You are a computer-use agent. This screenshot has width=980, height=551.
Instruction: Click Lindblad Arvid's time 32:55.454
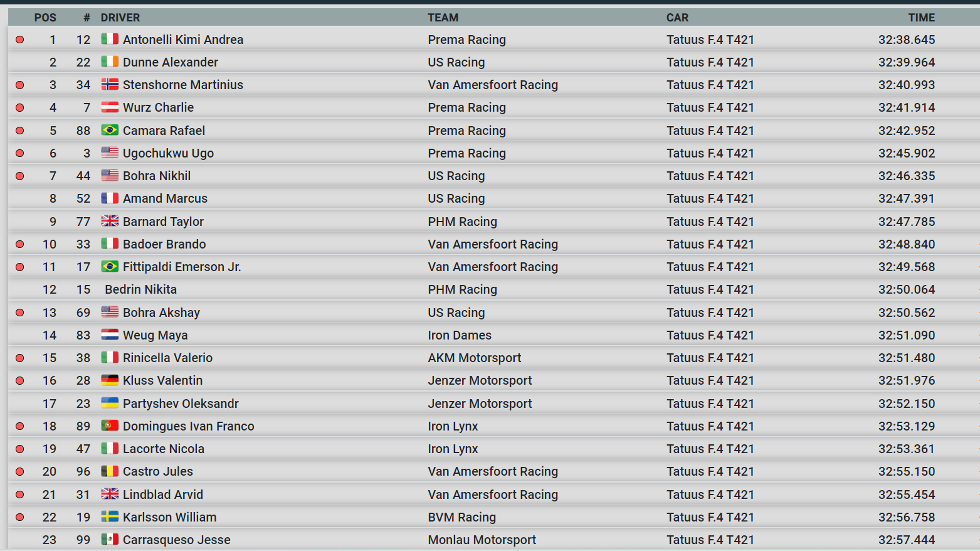click(906, 495)
